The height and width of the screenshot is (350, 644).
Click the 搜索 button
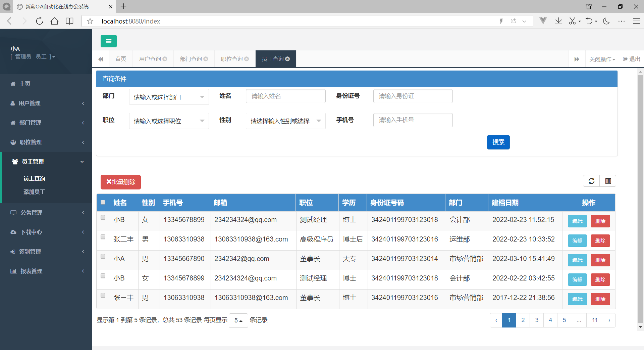[x=498, y=142]
